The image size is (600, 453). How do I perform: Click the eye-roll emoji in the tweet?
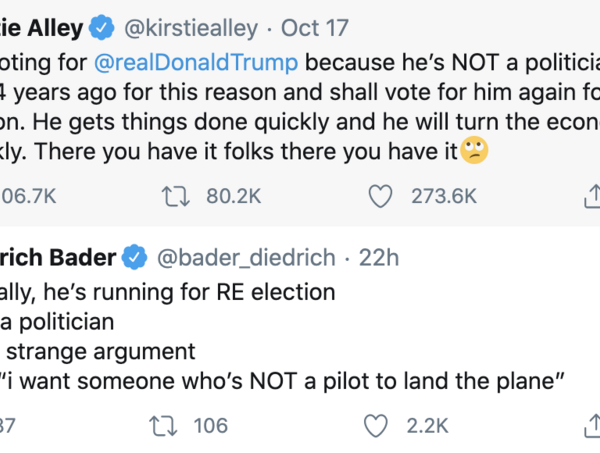pos(475,152)
